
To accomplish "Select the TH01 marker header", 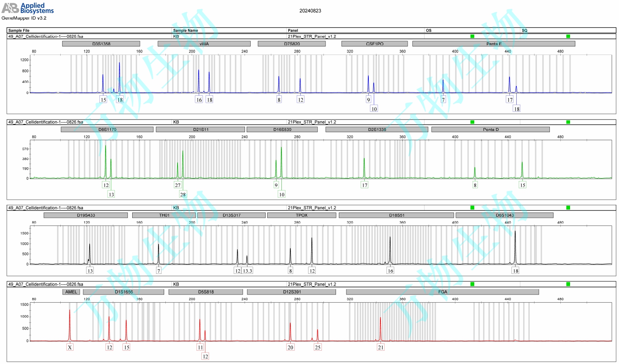I will click(164, 215).
